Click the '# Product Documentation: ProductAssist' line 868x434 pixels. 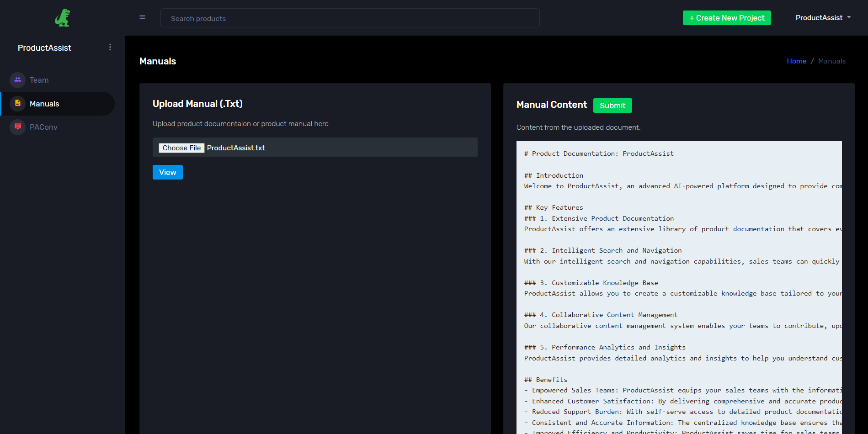click(x=599, y=153)
